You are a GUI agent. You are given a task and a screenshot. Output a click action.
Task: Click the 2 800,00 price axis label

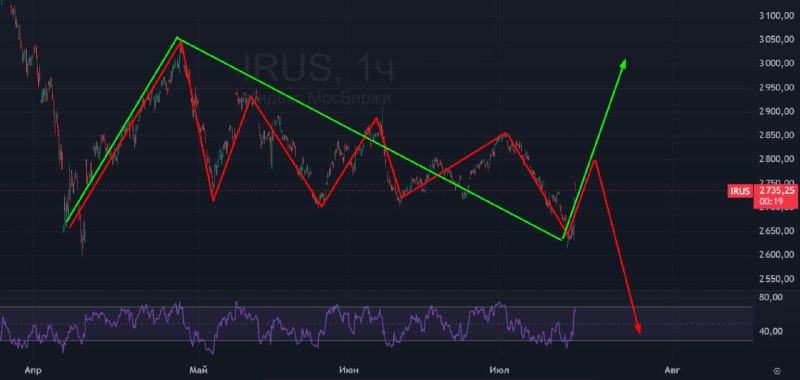point(776,160)
